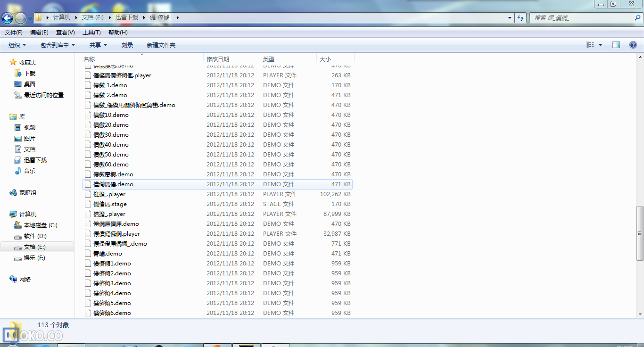
Task: Open the 工具(T) menu
Action: click(x=91, y=33)
